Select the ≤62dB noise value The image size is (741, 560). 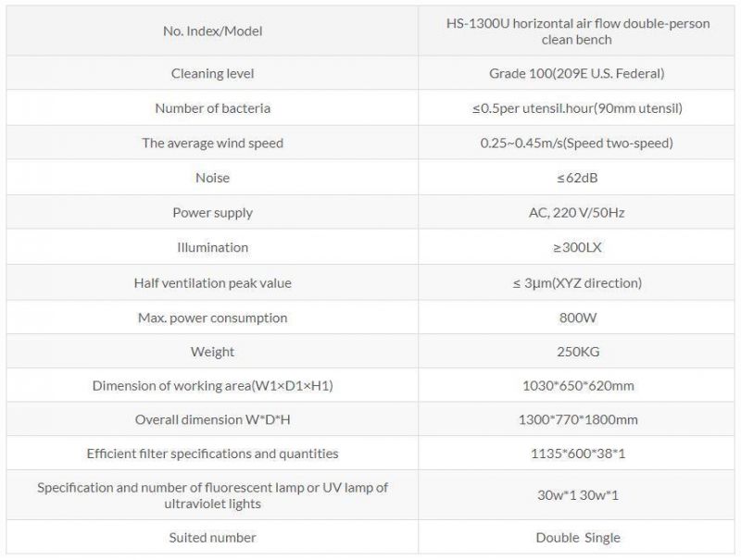tap(577, 178)
